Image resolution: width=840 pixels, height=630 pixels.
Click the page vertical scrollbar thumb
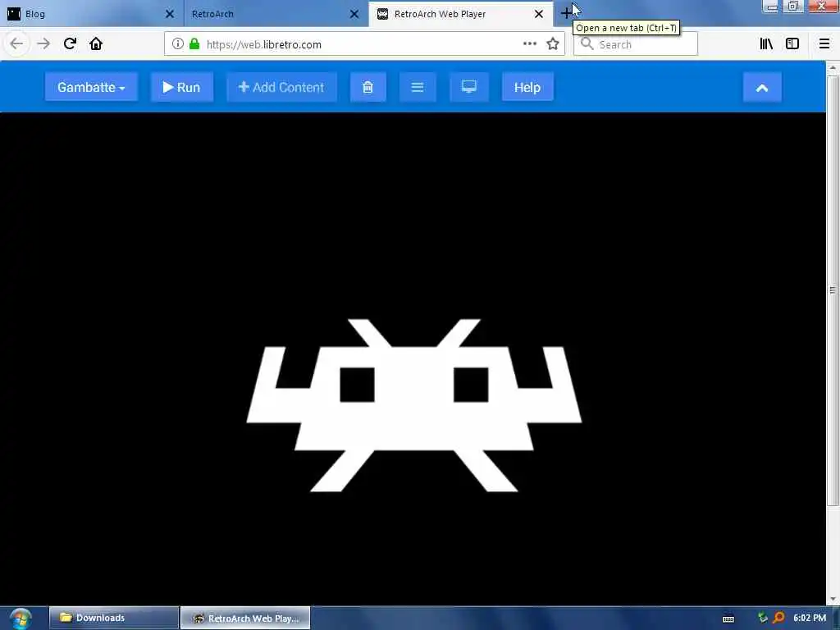(x=833, y=290)
